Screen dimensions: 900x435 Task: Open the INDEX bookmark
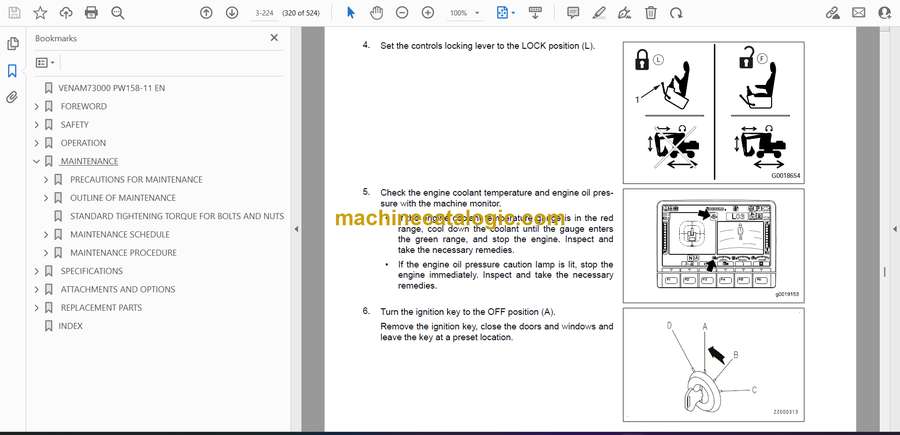click(71, 326)
